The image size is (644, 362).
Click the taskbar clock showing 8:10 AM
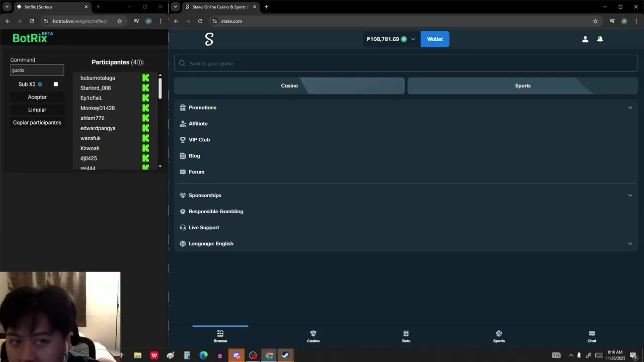[x=615, y=355]
